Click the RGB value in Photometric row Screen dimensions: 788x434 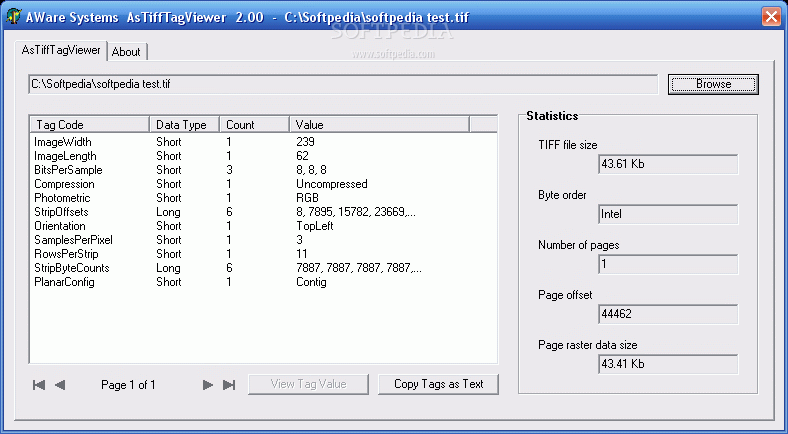click(x=308, y=198)
